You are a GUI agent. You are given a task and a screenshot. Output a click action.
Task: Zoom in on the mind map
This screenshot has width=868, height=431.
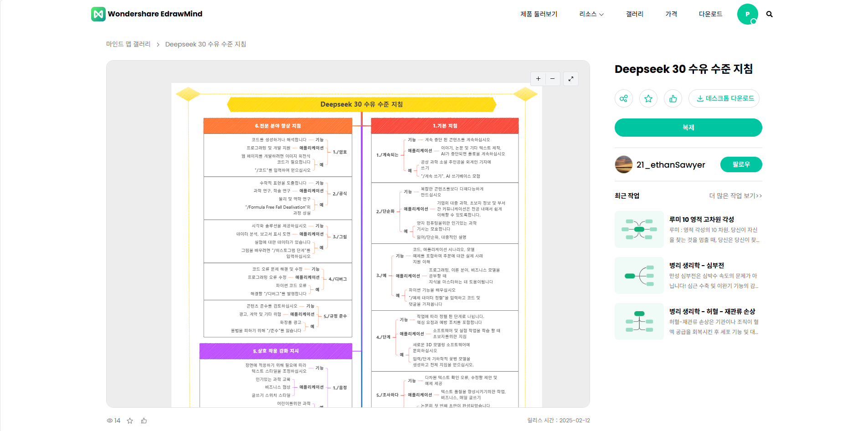coord(538,79)
